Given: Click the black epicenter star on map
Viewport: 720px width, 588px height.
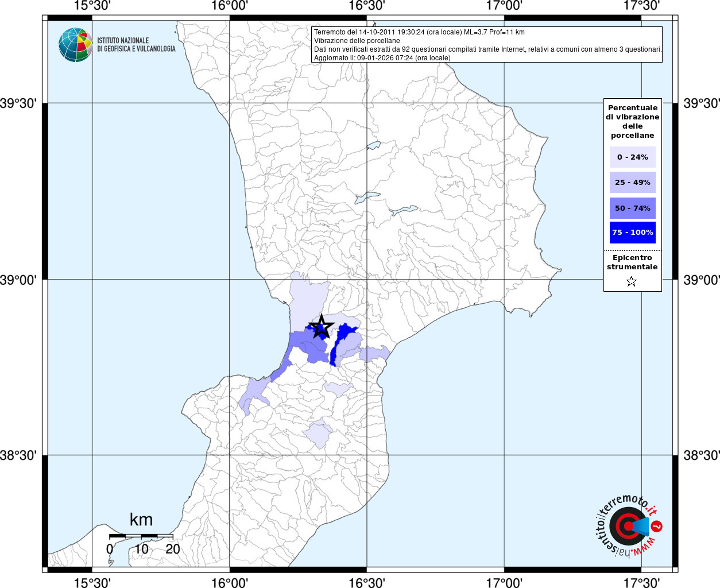Looking at the screenshot, I should tap(322, 327).
